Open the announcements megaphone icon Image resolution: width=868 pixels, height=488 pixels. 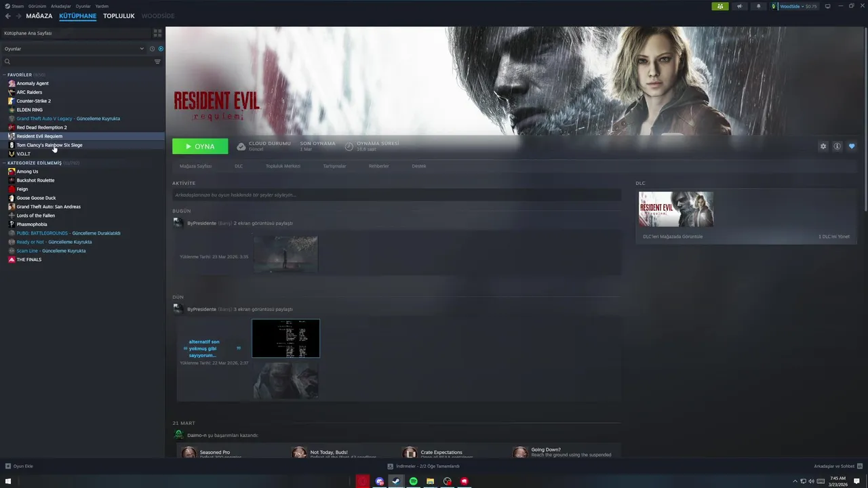[739, 6]
